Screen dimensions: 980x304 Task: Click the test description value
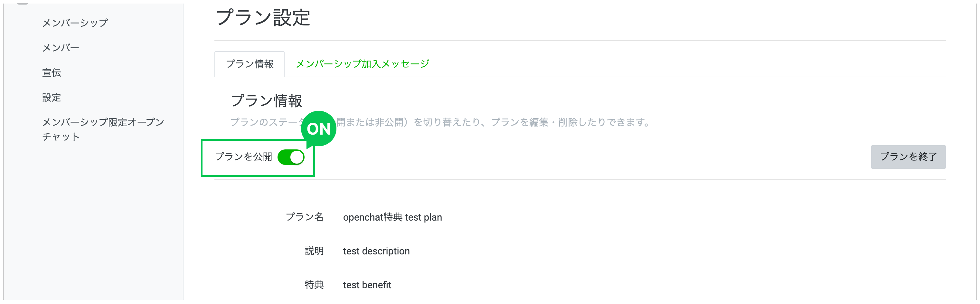[x=376, y=251]
